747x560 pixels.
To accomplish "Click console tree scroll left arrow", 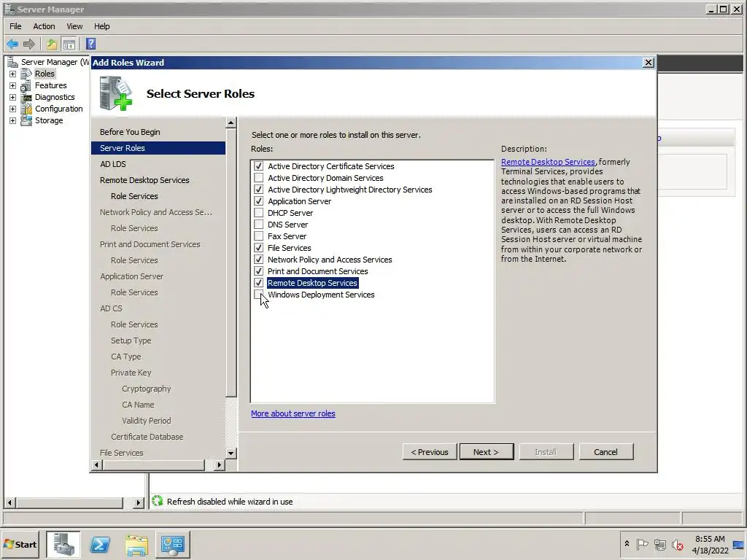I will tap(9, 502).
